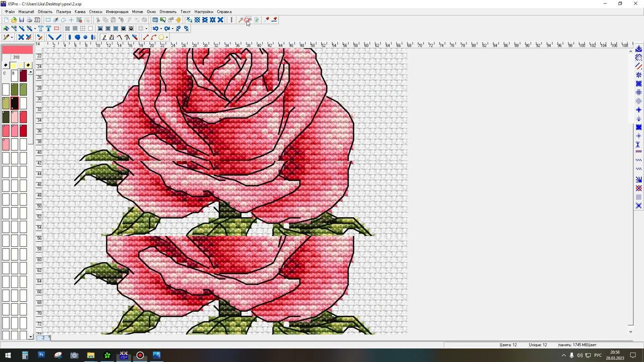This screenshot has width=644, height=362.
Task: Open the XSPro app in Windows taskbar
Action: tap(124, 355)
